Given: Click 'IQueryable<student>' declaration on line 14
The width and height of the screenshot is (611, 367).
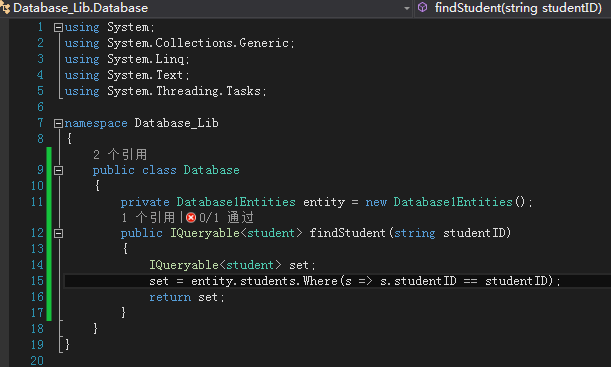Looking at the screenshot, I should 215,265.
